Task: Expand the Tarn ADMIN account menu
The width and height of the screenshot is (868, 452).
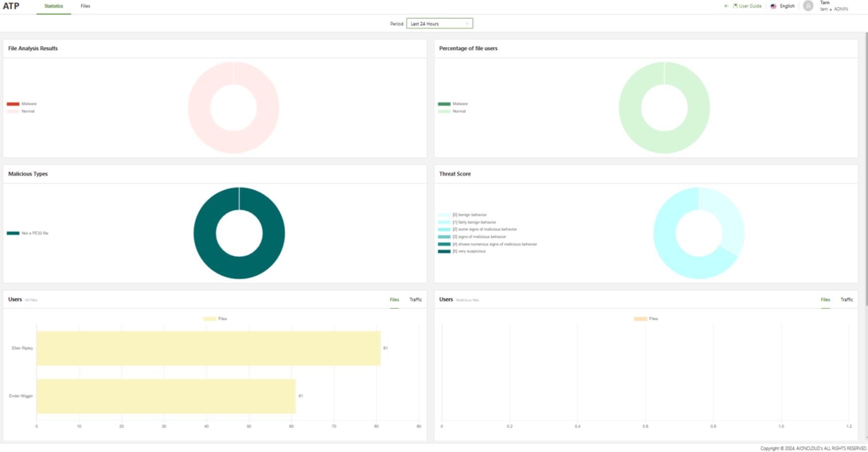Action: click(833, 6)
